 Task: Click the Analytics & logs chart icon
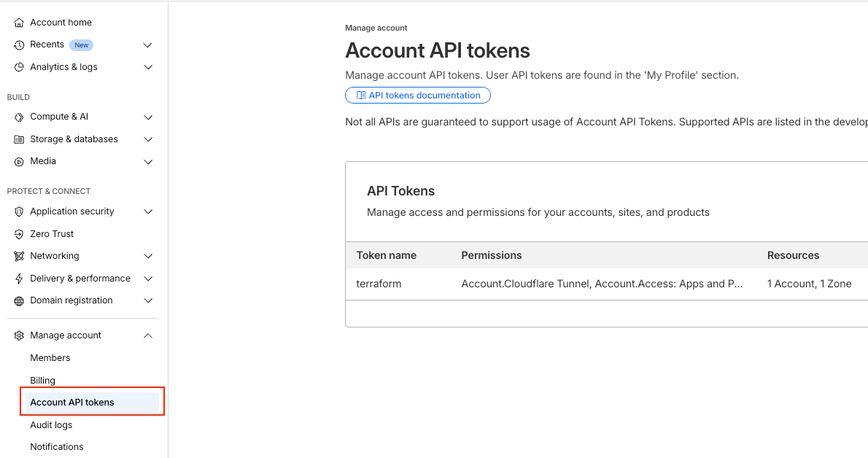(19, 67)
